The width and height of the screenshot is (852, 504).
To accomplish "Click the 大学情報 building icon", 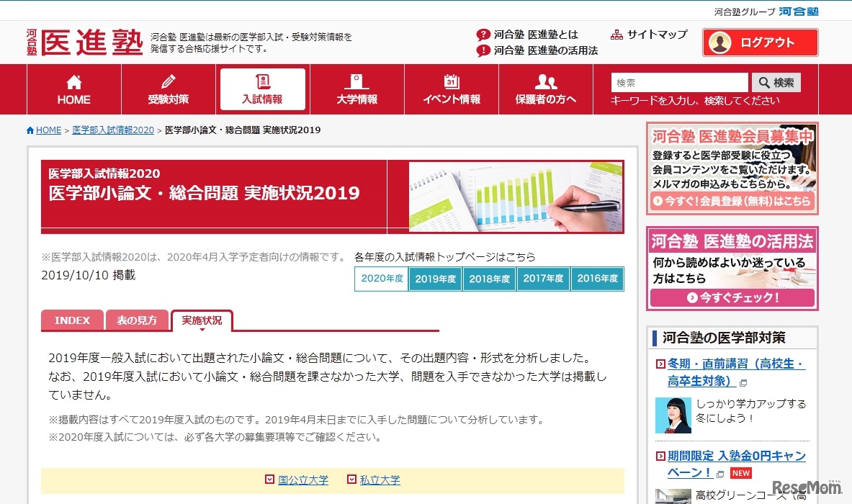I will click(357, 81).
